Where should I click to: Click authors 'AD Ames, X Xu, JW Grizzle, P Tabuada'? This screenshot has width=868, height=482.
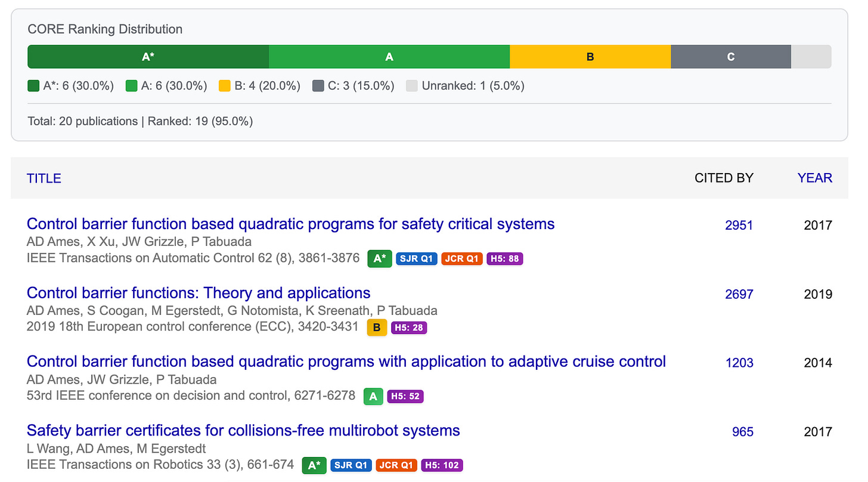(x=139, y=242)
